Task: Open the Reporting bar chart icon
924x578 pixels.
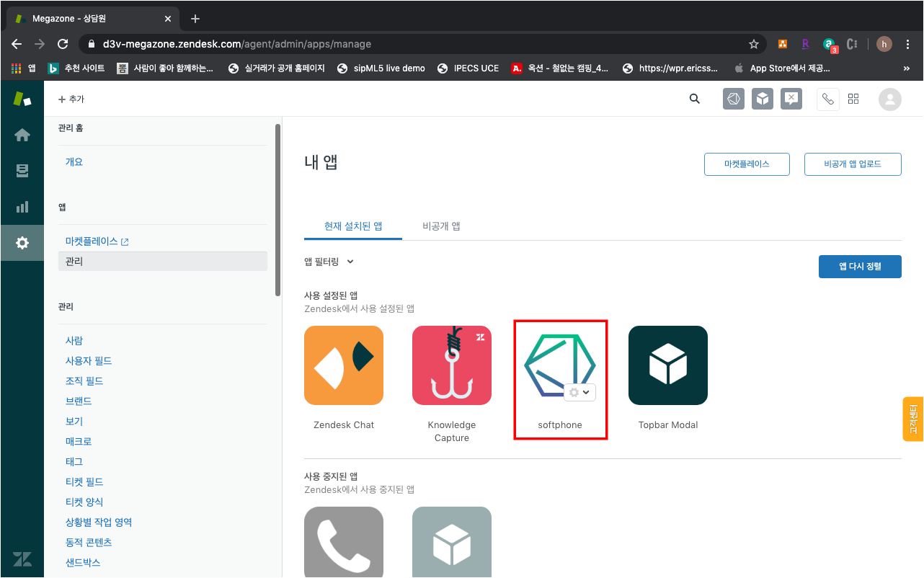Action: [22, 207]
